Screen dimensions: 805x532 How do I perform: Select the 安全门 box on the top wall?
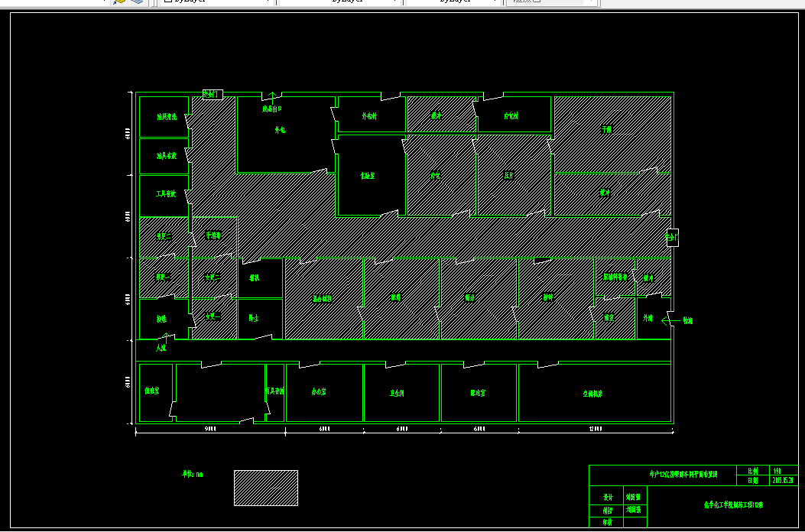point(213,95)
